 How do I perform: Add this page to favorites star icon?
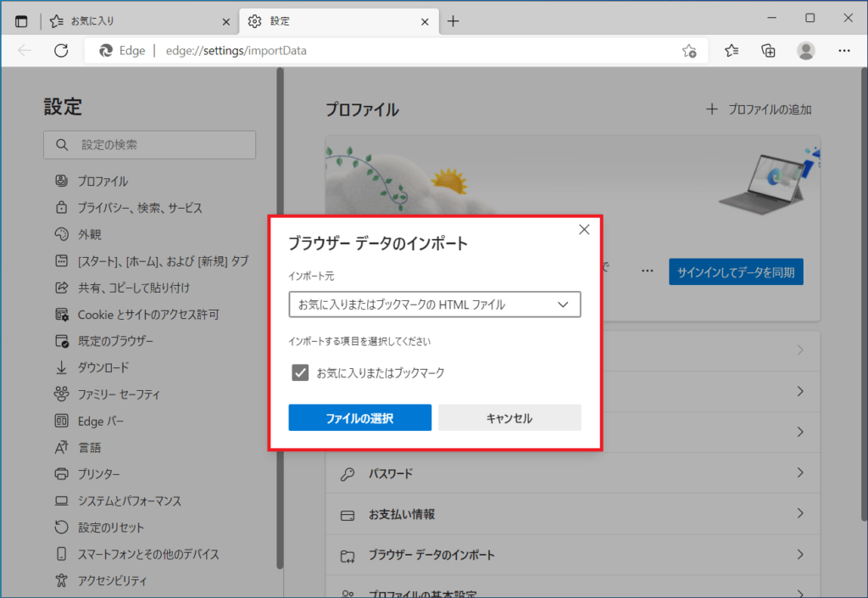[x=689, y=51]
